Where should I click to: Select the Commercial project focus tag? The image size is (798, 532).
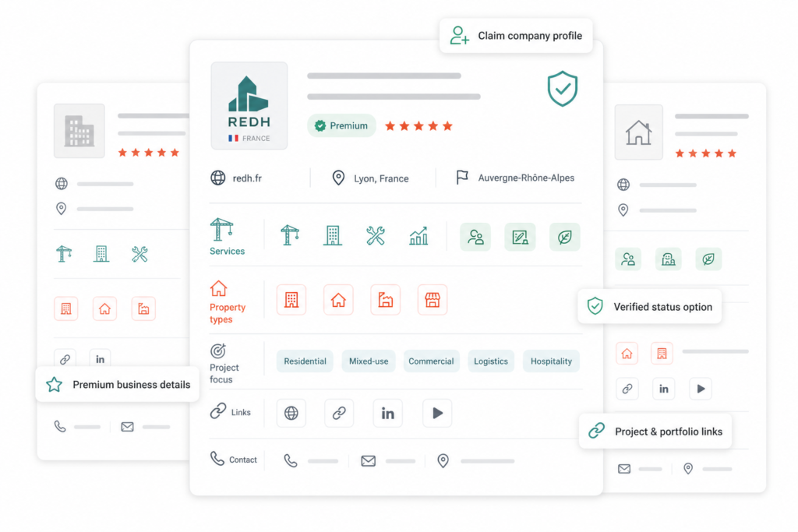click(431, 361)
